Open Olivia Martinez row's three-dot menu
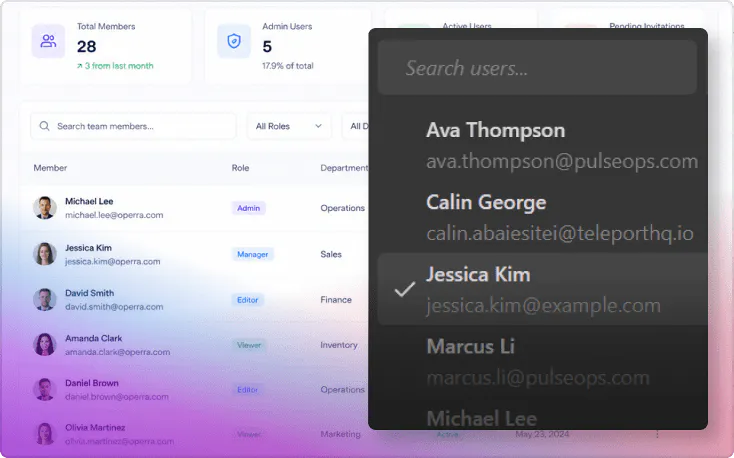The image size is (734, 458). (x=657, y=434)
